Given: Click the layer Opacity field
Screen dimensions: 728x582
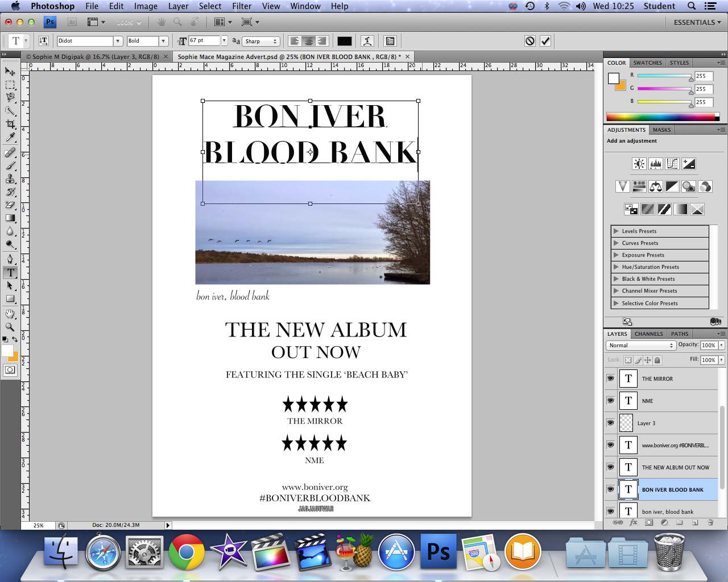Looking at the screenshot, I should tap(709, 346).
